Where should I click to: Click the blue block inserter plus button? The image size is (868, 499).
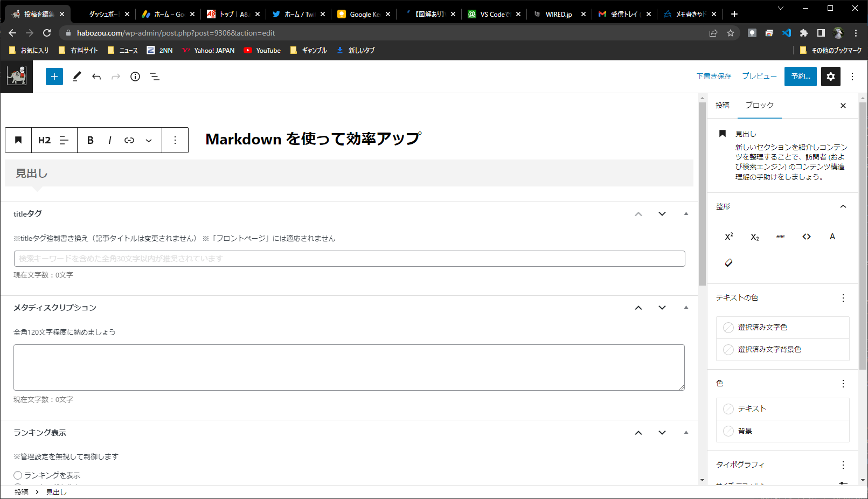(x=54, y=77)
